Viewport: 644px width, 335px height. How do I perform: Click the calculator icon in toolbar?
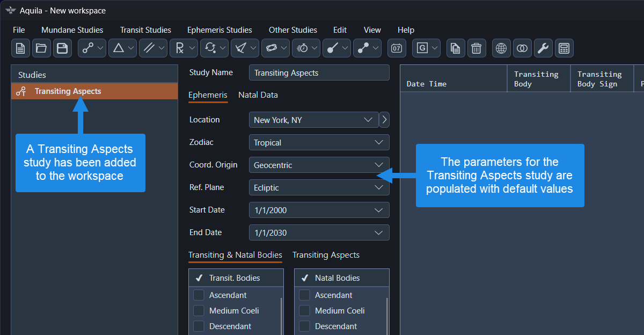pyautogui.click(x=564, y=48)
